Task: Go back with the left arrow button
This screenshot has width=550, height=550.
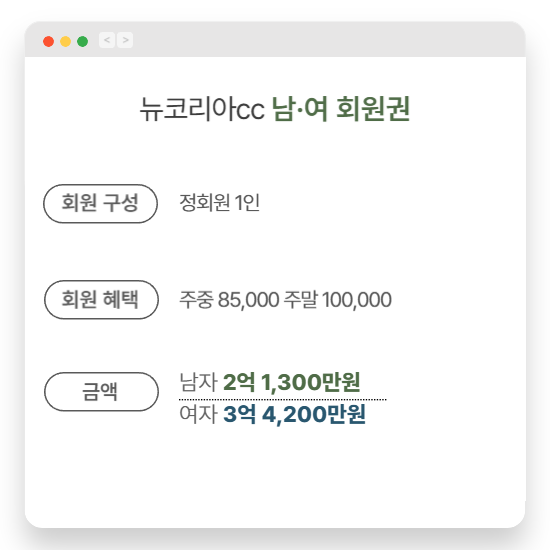Action: click(107, 40)
